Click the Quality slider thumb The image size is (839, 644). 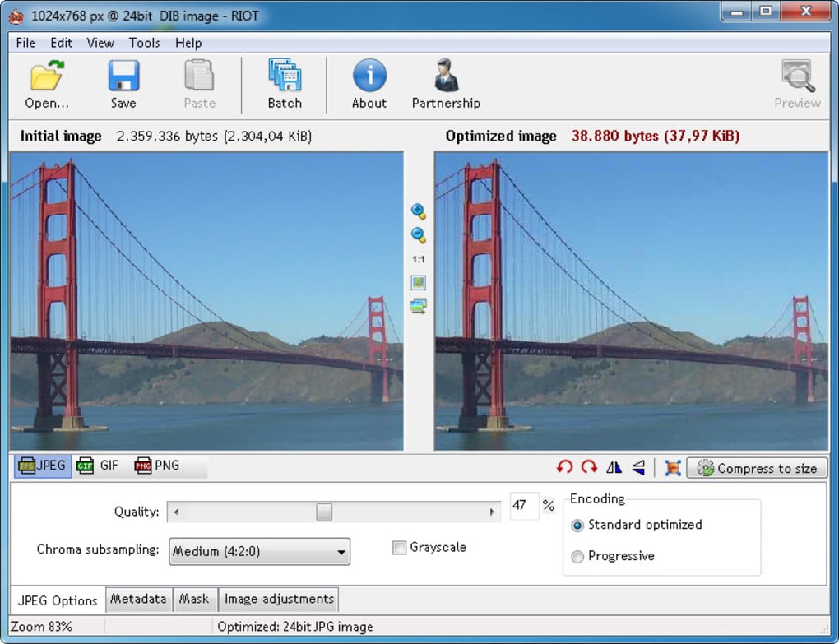pyautogui.click(x=324, y=512)
